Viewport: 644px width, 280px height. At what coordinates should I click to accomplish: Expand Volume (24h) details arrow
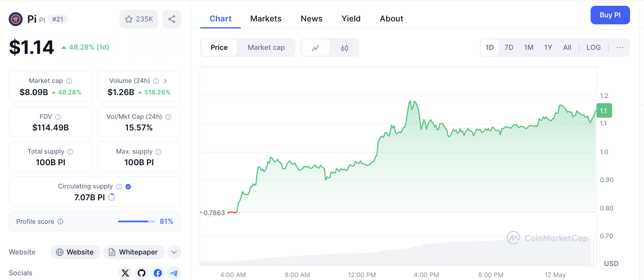[165, 81]
